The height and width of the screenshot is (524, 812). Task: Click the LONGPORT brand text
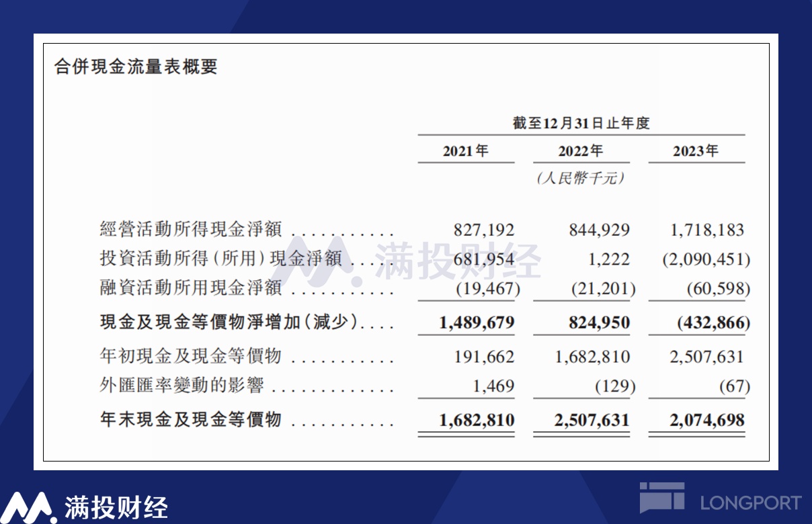pyautogui.click(x=751, y=503)
